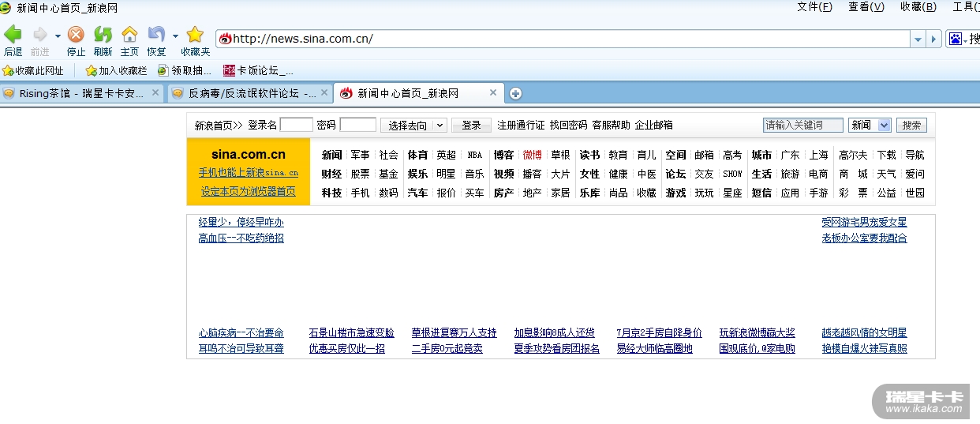Click the Refresh (刷新) icon

click(x=103, y=35)
